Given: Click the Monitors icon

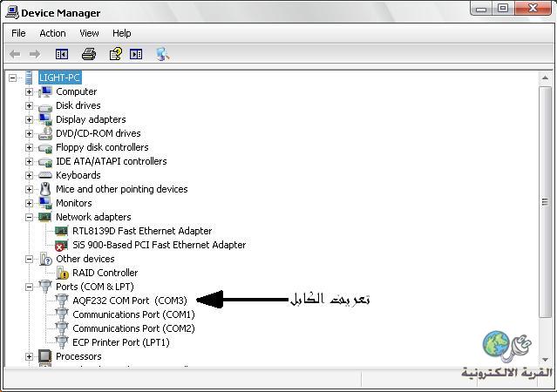Looking at the screenshot, I should tap(45, 203).
